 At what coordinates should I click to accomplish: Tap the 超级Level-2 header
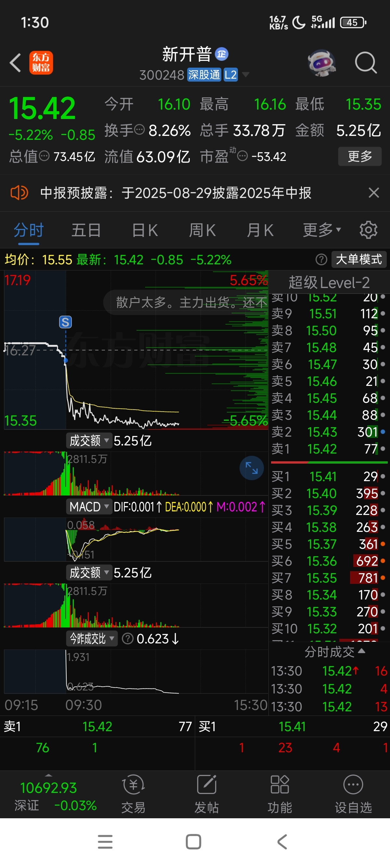pos(329,283)
